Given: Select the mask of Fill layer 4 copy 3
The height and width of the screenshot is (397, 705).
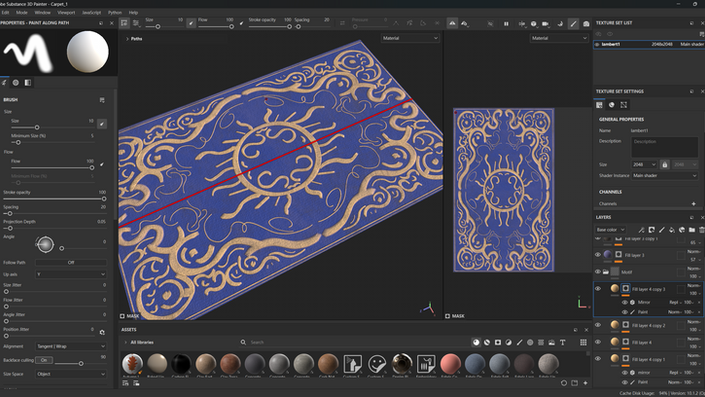Looking at the screenshot, I should coord(625,288).
